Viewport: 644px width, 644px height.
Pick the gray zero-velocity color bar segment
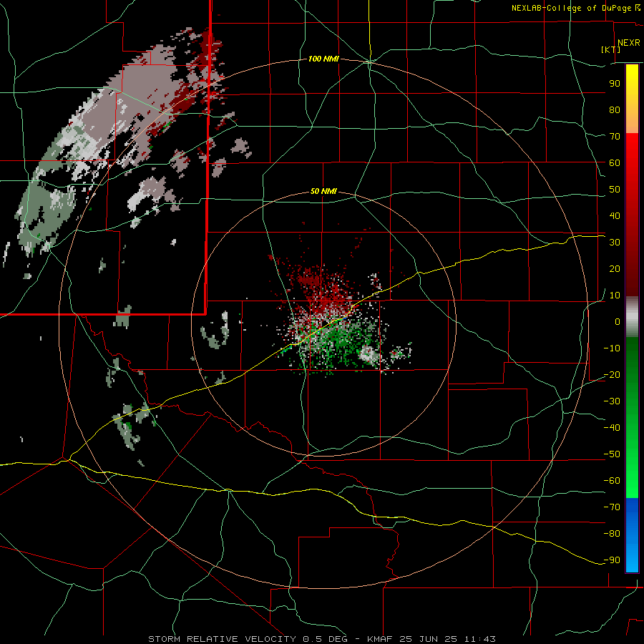coord(632,317)
